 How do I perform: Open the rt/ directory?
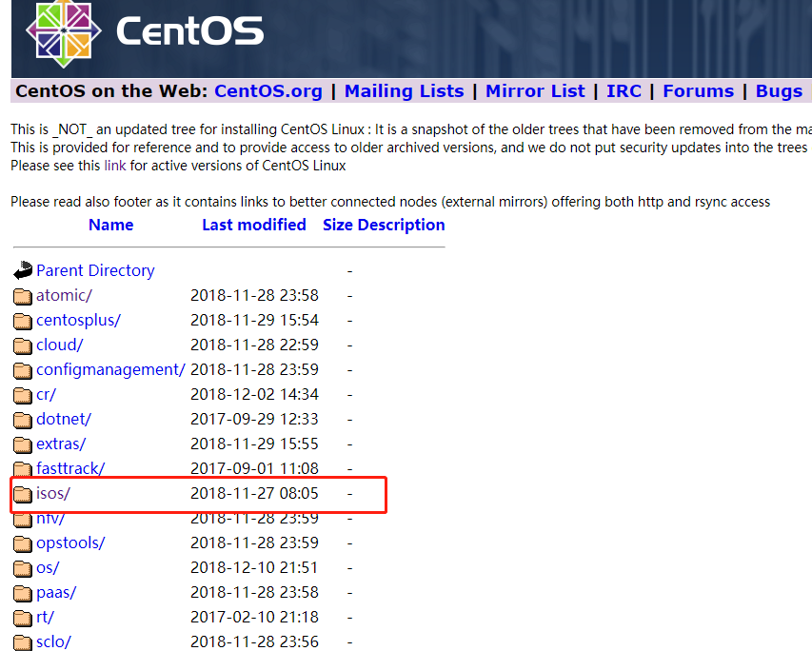coord(45,618)
